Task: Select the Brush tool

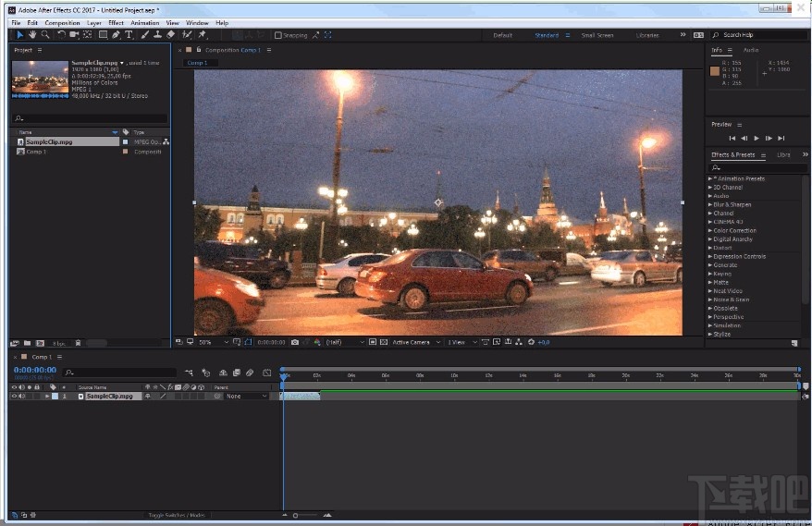Action: click(145, 35)
